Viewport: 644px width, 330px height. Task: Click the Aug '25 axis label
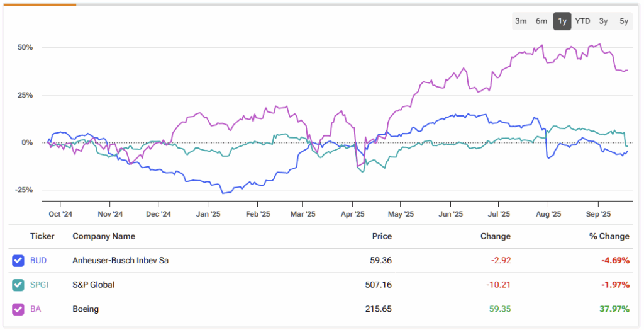[548, 214]
